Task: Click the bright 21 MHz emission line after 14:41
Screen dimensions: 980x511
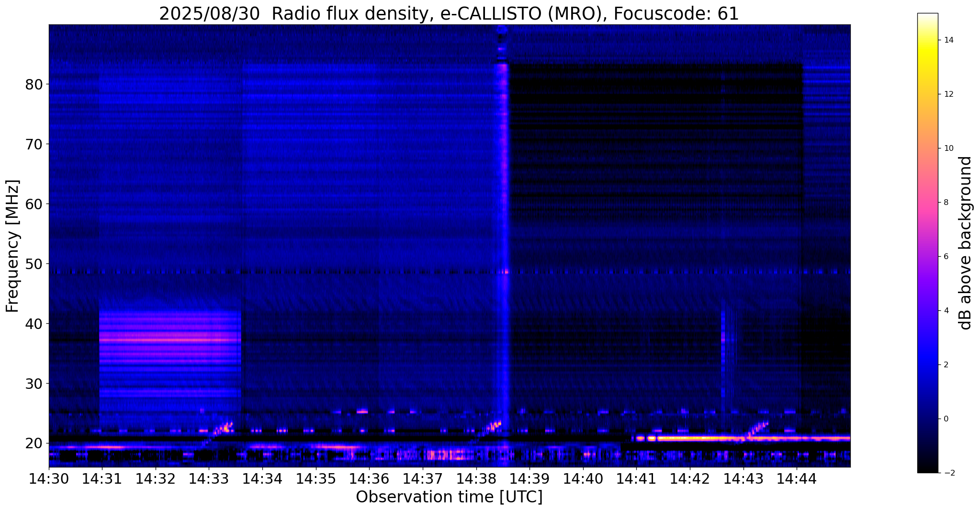Action: coord(741,438)
